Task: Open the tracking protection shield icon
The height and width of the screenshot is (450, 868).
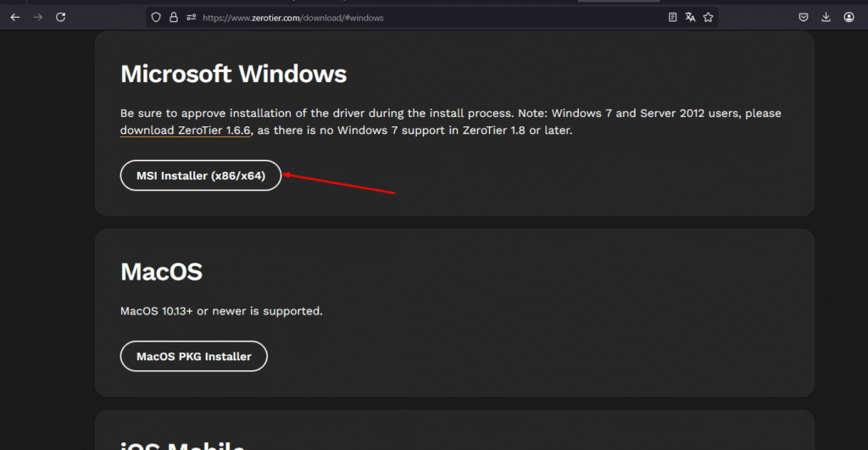Action: click(155, 17)
